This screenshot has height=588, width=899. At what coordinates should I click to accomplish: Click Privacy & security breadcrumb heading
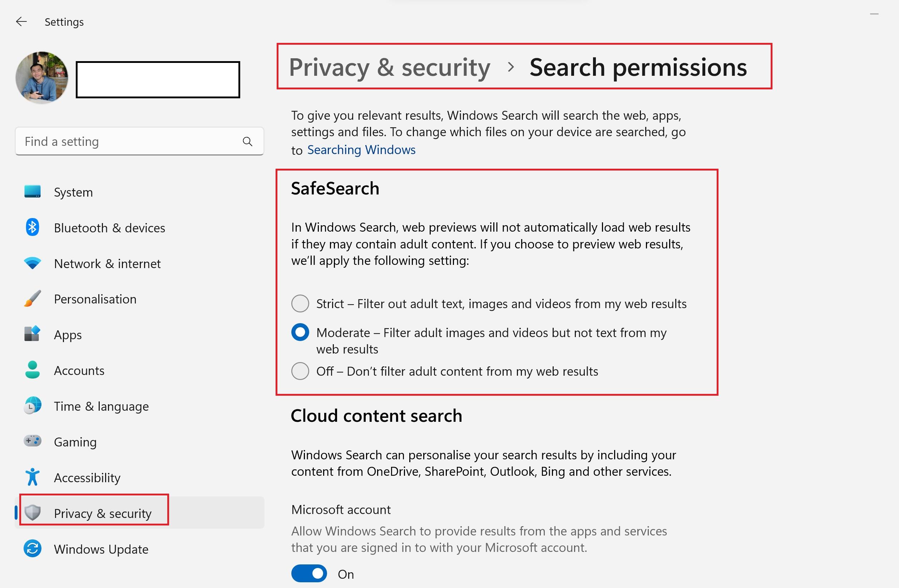[x=389, y=68]
